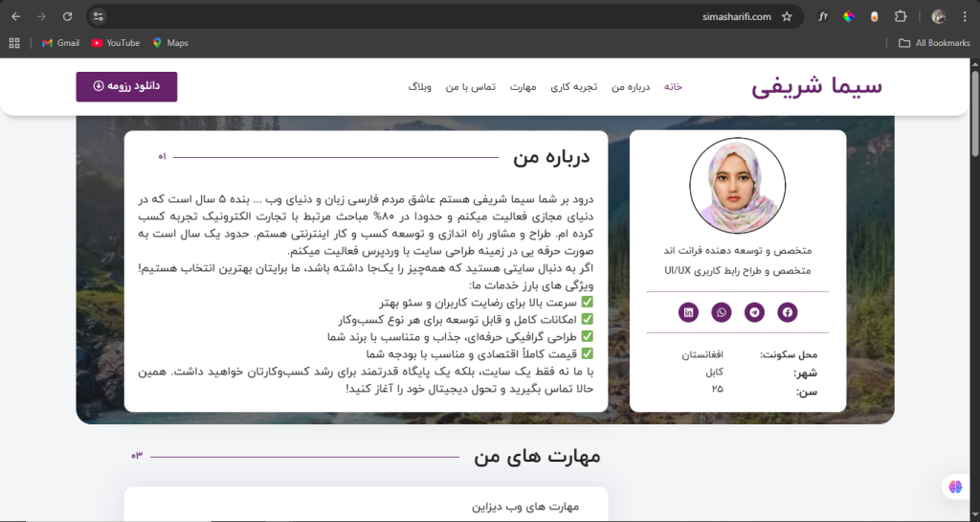The height and width of the screenshot is (522, 980).
Task: Click the سیما شریفی site logo title
Action: pyautogui.click(x=816, y=86)
